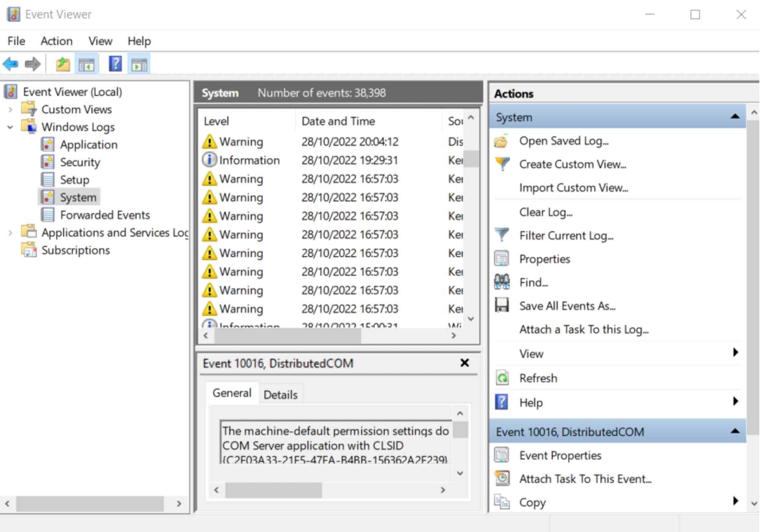Screen dimensions: 760x532
Task: Sort by Date and Time column header
Action: pyautogui.click(x=368, y=121)
